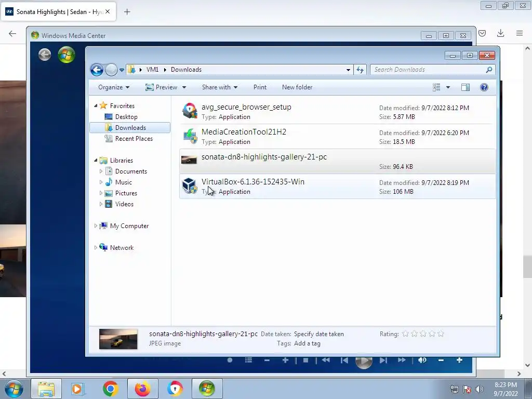Click Media Center back arrow
The width and height of the screenshot is (532, 399).
click(x=45, y=55)
